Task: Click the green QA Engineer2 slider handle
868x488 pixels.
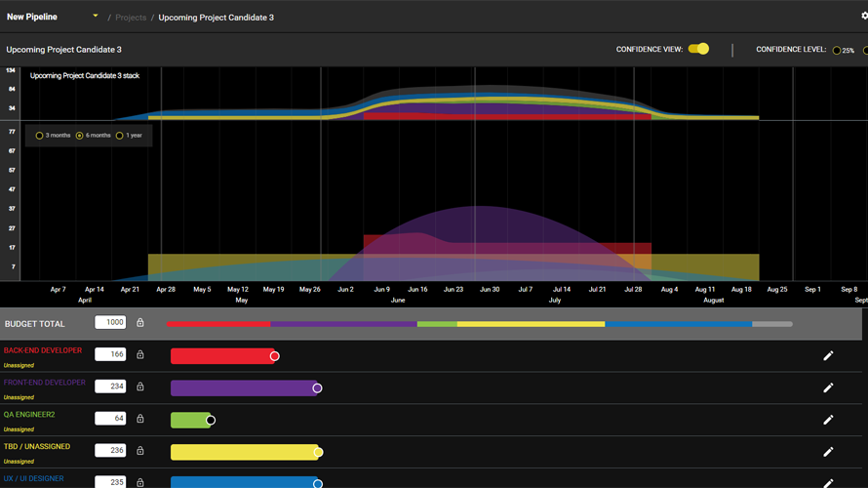Action: point(211,421)
